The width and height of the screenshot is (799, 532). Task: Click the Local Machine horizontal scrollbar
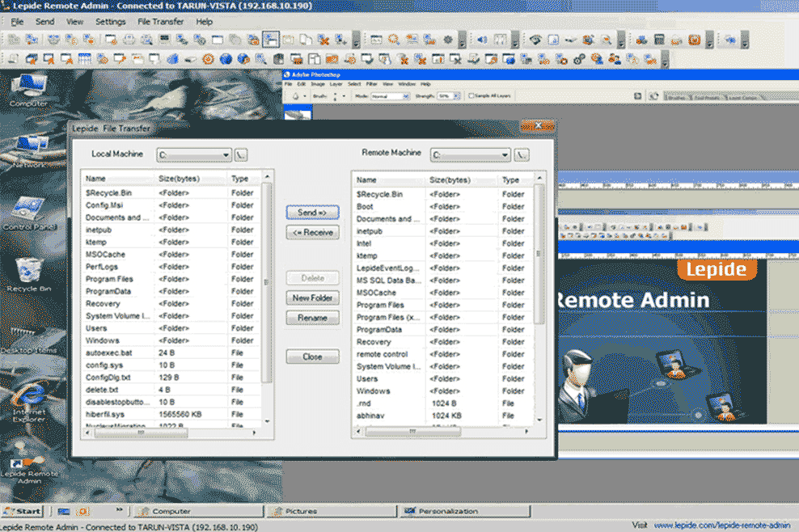[171, 433]
